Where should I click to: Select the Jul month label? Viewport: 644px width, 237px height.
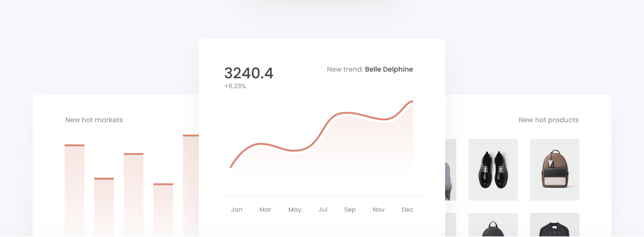[323, 210]
